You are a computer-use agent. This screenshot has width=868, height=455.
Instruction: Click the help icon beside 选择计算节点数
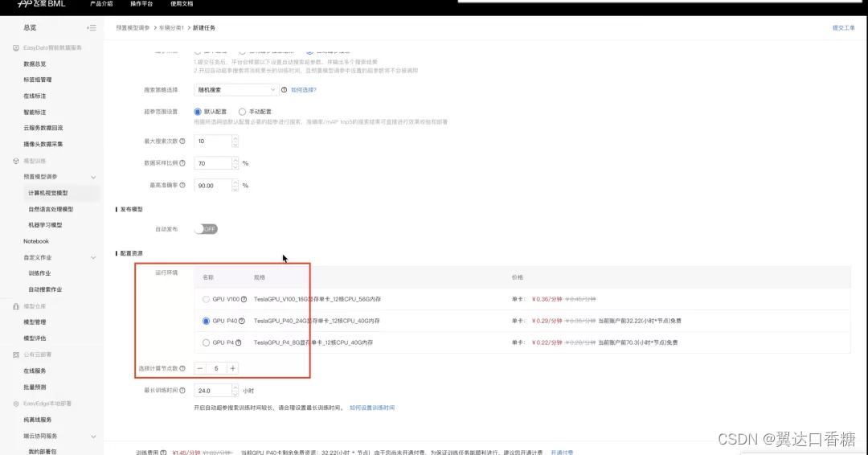click(x=182, y=369)
